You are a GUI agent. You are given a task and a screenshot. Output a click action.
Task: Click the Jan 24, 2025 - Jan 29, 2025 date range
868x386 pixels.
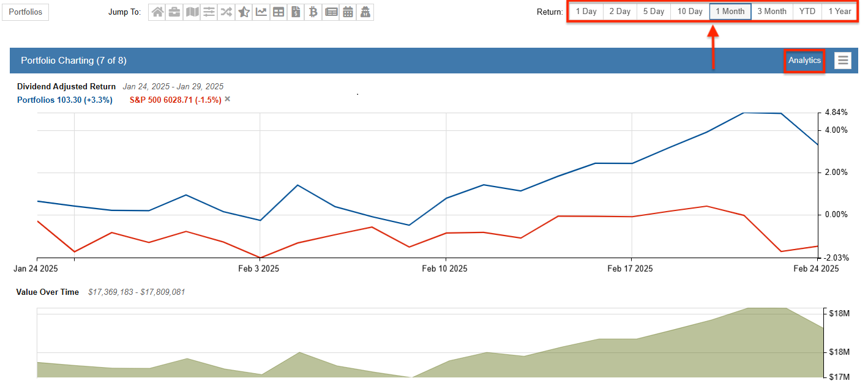(x=173, y=86)
